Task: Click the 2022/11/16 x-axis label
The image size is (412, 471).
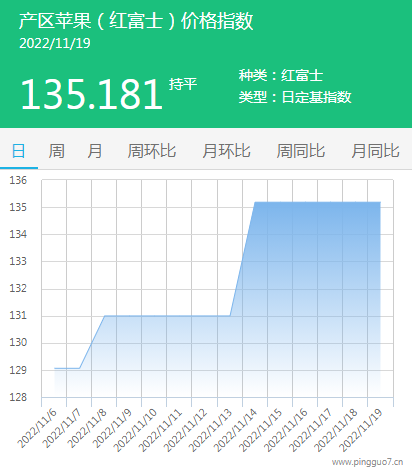Action: [286, 430]
